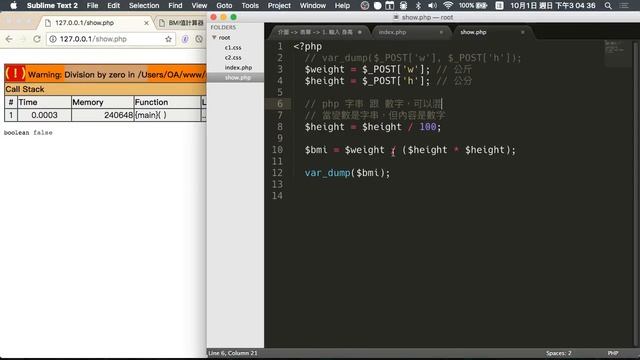Switch to the first editor tab
Screen dimensions: 640x360
tap(315, 32)
